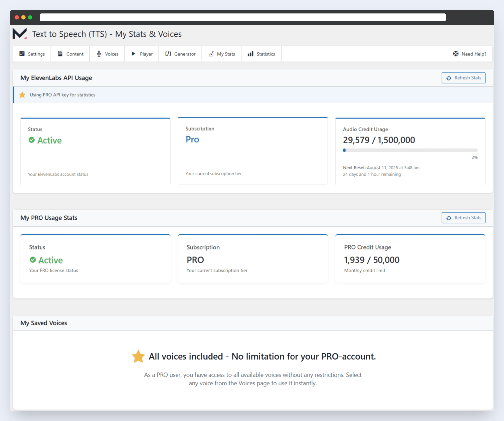The height and width of the screenshot is (421, 504).
Task: Select the Generator tab
Action: click(180, 54)
